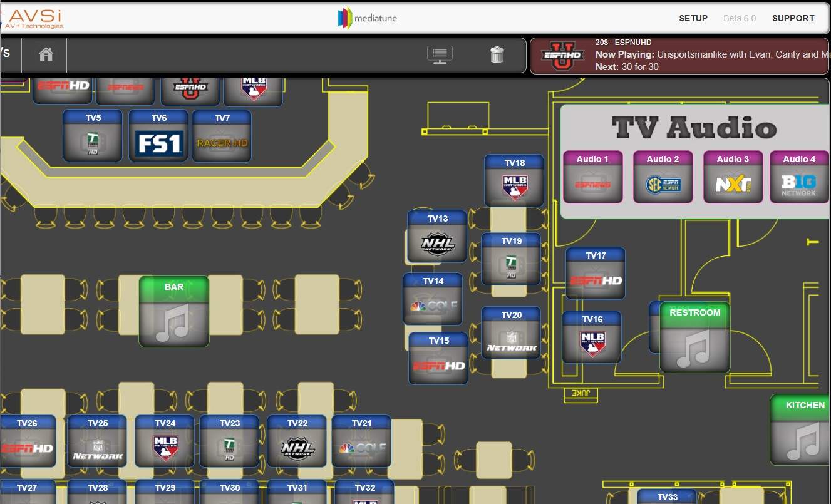Select the BAR music zone tile
The width and height of the screenshot is (831, 504).
click(174, 312)
